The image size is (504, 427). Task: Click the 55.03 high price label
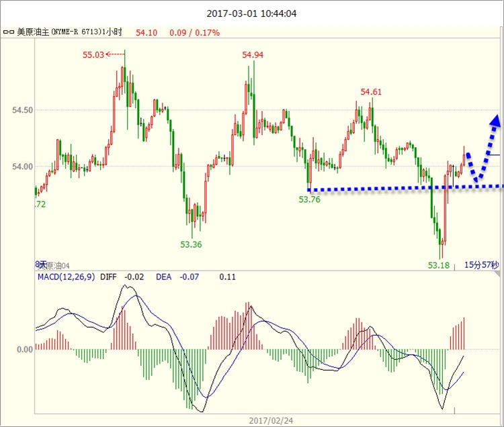[x=93, y=54]
